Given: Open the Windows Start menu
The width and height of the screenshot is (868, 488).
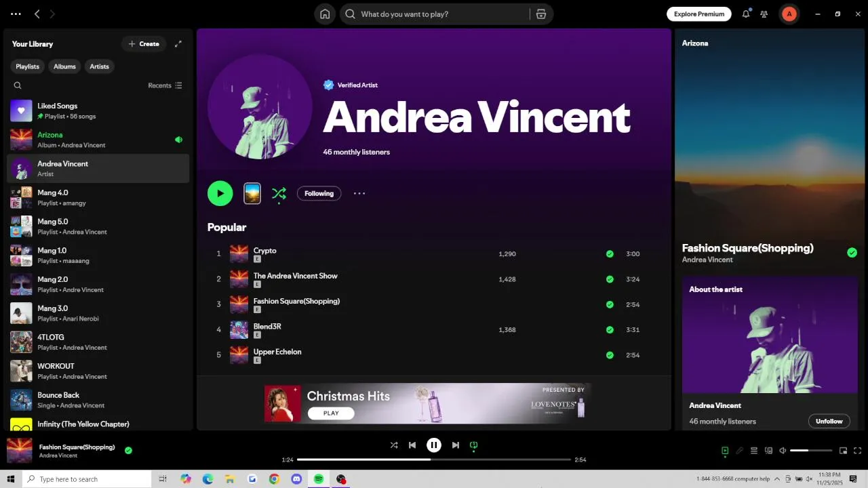Looking at the screenshot, I should pyautogui.click(x=11, y=479).
